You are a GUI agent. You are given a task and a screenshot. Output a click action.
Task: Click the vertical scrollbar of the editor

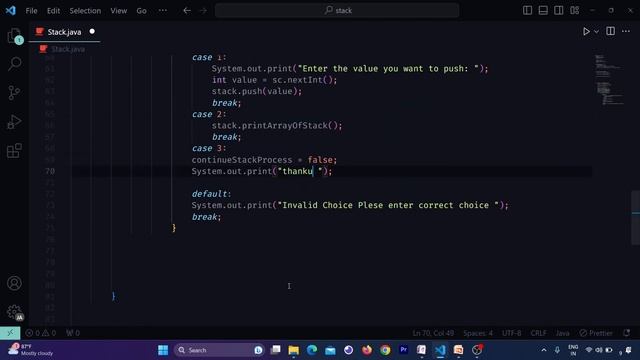coord(636,218)
